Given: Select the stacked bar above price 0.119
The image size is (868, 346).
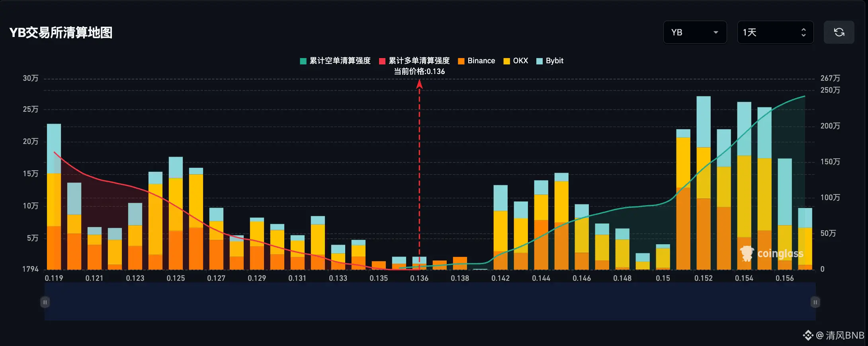Looking at the screenshot, I should coord(54,197).
